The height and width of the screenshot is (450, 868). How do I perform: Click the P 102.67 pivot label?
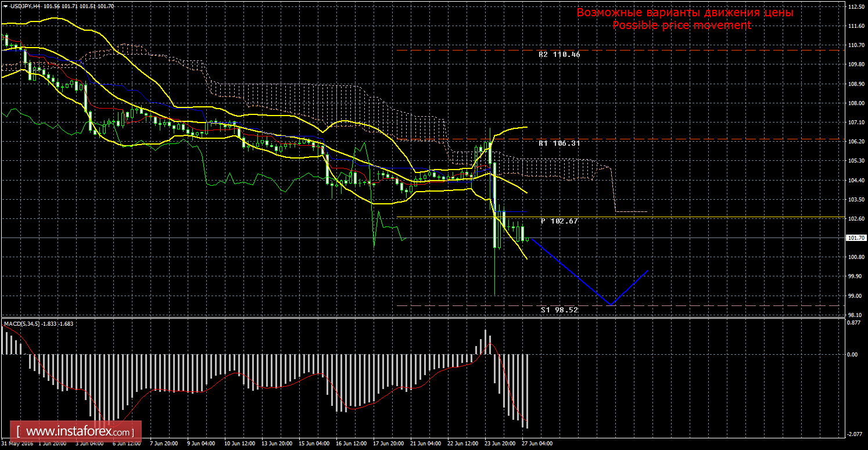point(559,221)
